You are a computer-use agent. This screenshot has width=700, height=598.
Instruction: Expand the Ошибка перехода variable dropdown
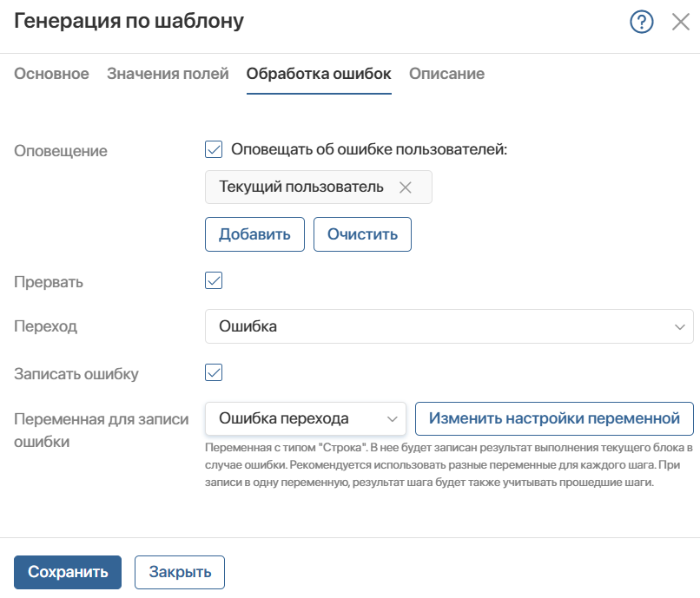point(306,418)
